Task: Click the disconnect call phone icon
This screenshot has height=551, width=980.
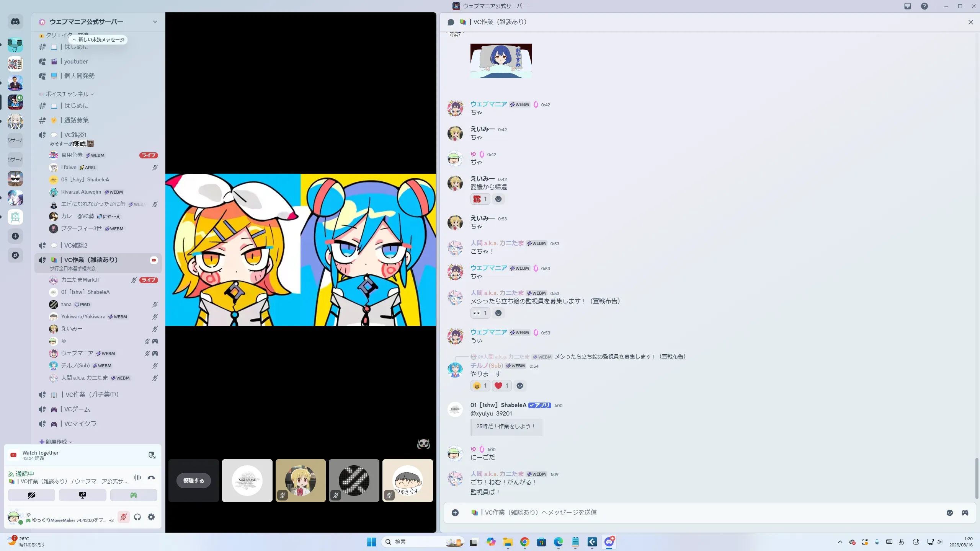Action: (x=151, y=478)
